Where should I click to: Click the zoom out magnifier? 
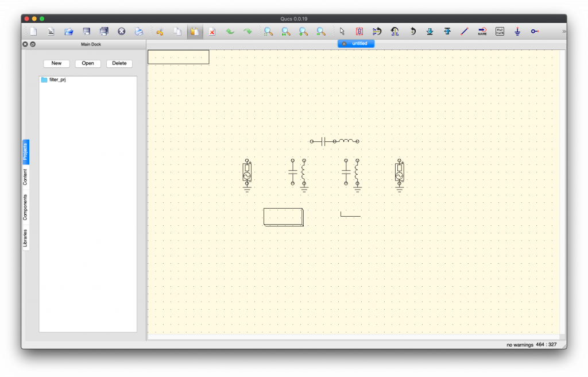click(x=321, y=32)
